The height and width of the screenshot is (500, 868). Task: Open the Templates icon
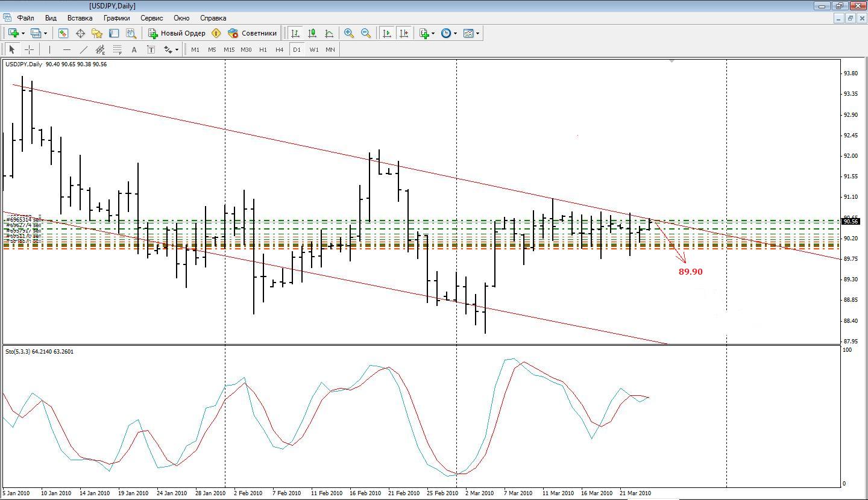tap(468, 33)
